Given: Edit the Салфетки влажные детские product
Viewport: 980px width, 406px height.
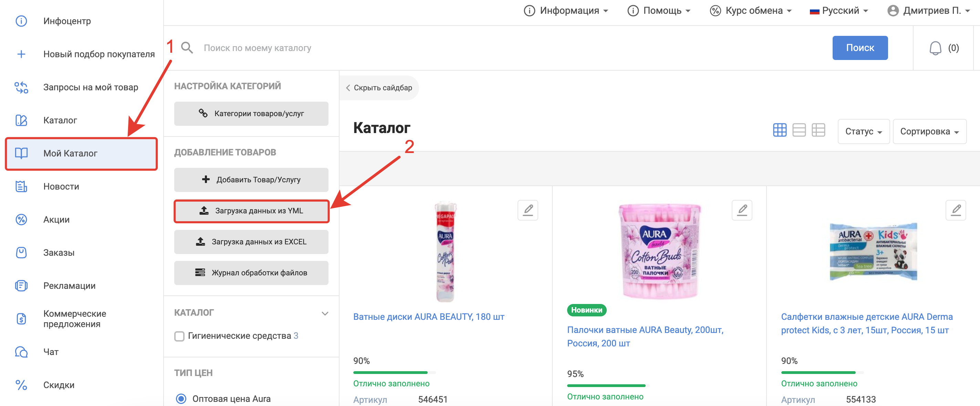Looking at the screenshot, I should (955, 210).
